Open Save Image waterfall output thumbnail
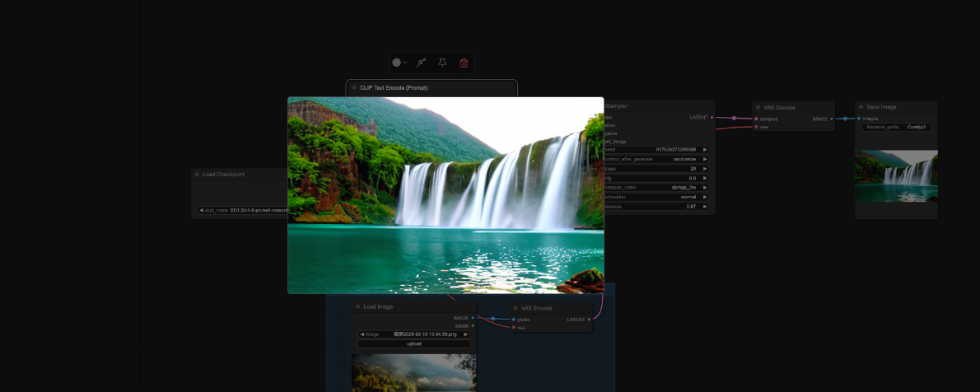980x392 pixels. 896,175
